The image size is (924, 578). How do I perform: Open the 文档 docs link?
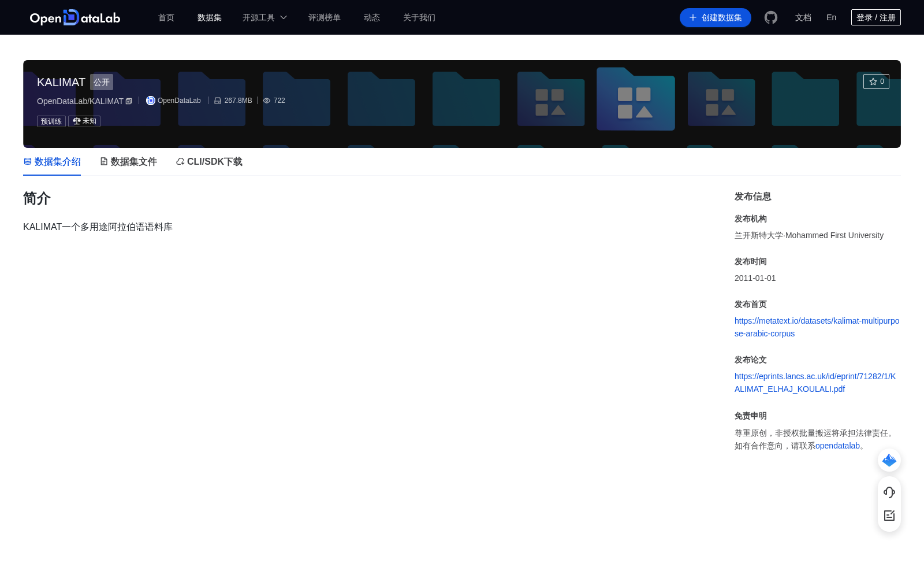[803, 17]
